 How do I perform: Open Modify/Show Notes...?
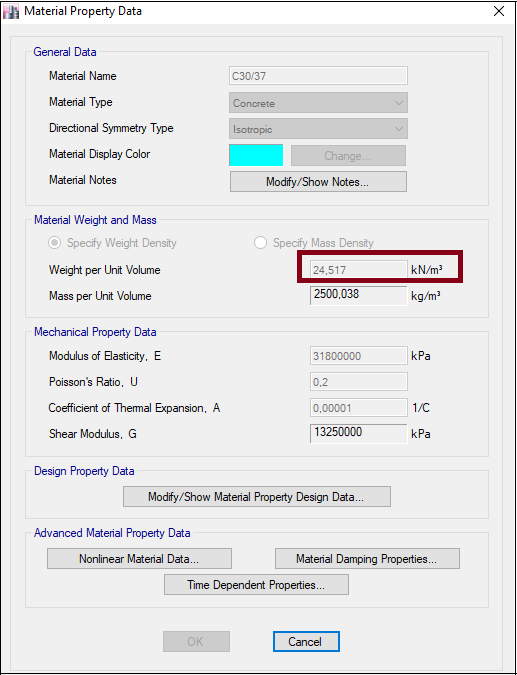318,182
